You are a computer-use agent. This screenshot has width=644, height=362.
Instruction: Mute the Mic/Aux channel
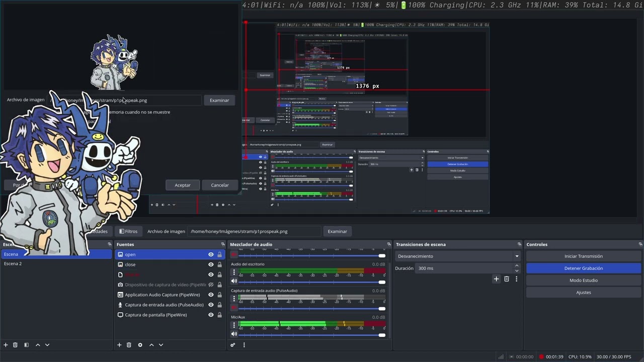pyautogui.click(x=234, y=334)
